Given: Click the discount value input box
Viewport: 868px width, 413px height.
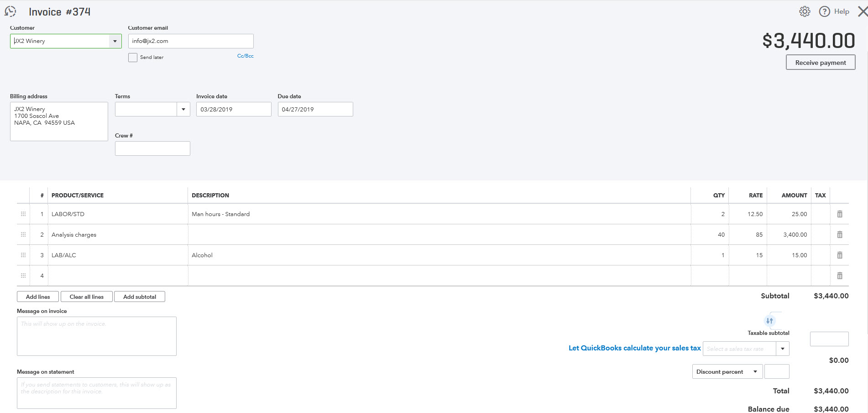Looking at the screenshot, I should point(777,371).
